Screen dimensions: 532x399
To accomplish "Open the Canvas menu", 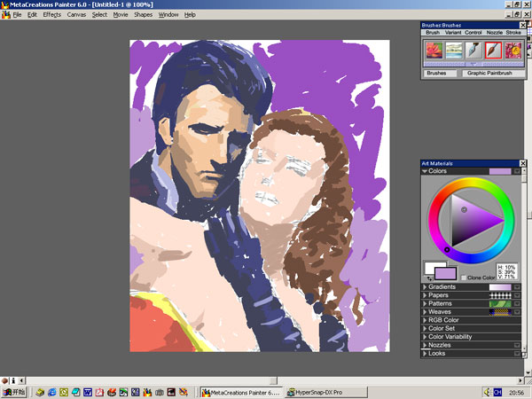I will [76, 14].
